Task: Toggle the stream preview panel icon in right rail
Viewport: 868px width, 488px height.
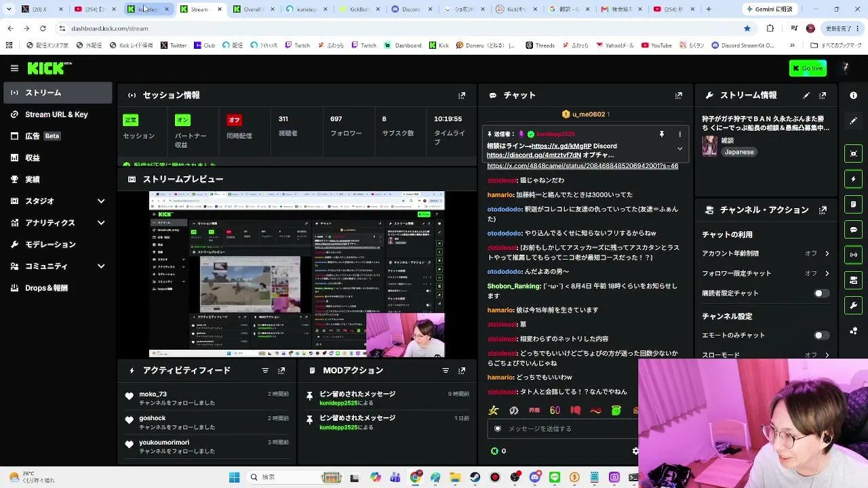Action: [x=854, y=154]
